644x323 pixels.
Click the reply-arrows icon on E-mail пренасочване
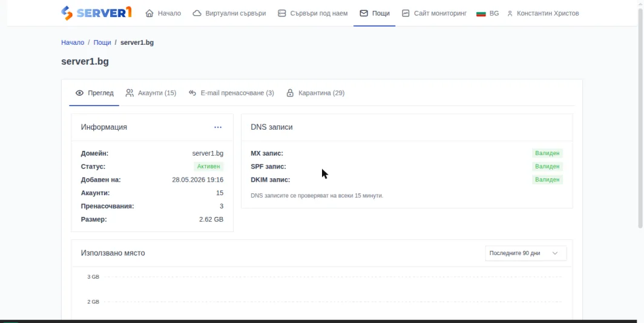pyautogui.click(x=192, y=93)
